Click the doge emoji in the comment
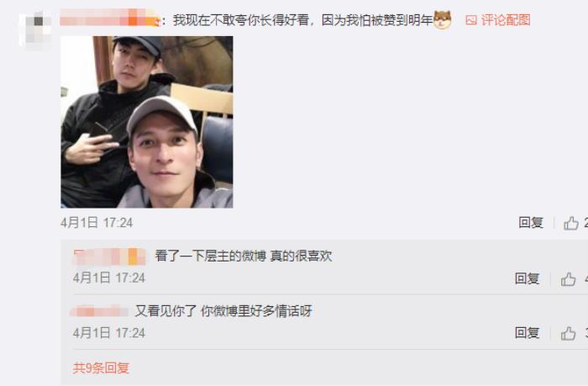Viewport: 588px width, 386px height. [443, 20]
